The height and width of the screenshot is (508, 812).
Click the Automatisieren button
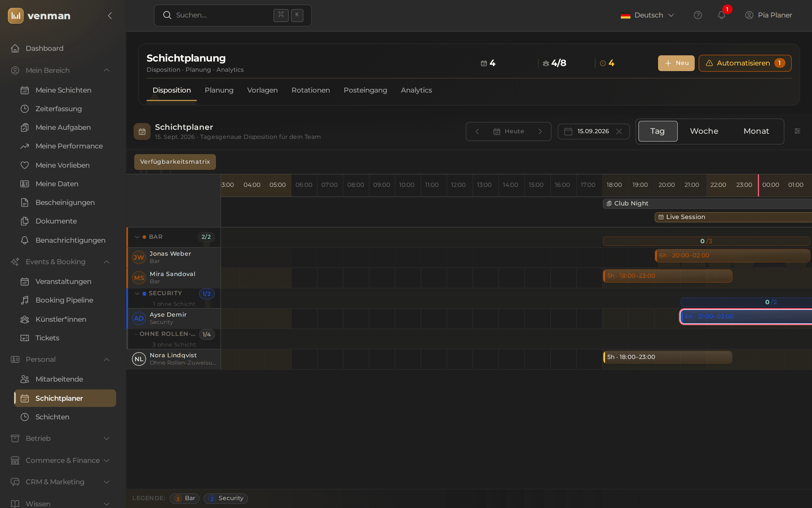(745, 63)
